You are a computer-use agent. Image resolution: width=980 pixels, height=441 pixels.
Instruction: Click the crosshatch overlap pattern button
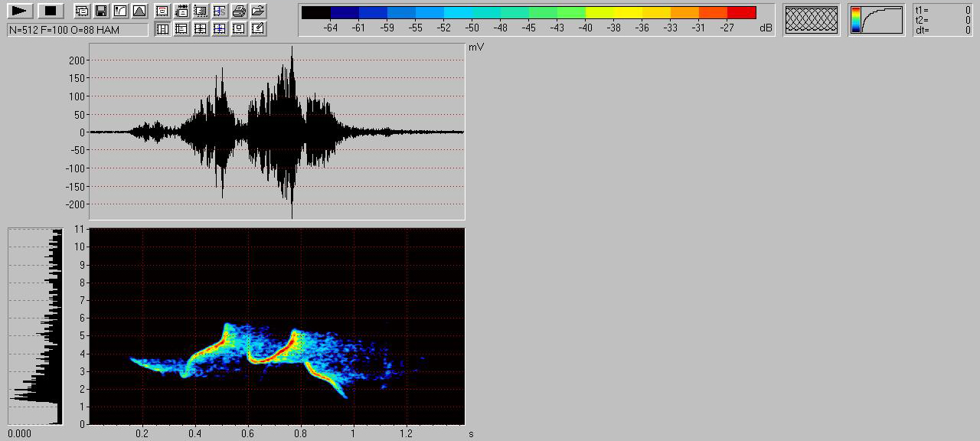pyautogui.click(x=811, y=20)
